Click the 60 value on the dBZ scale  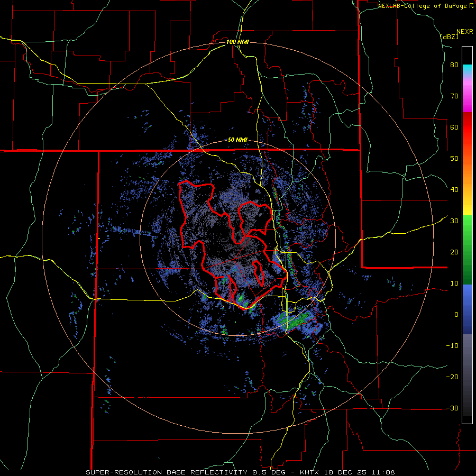coord(454,127)
